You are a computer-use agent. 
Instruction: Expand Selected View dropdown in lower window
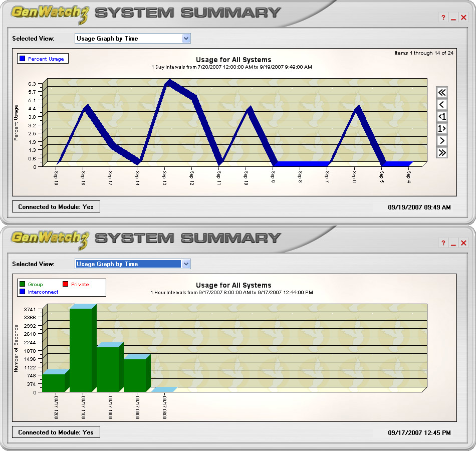[x=186, y=264]
